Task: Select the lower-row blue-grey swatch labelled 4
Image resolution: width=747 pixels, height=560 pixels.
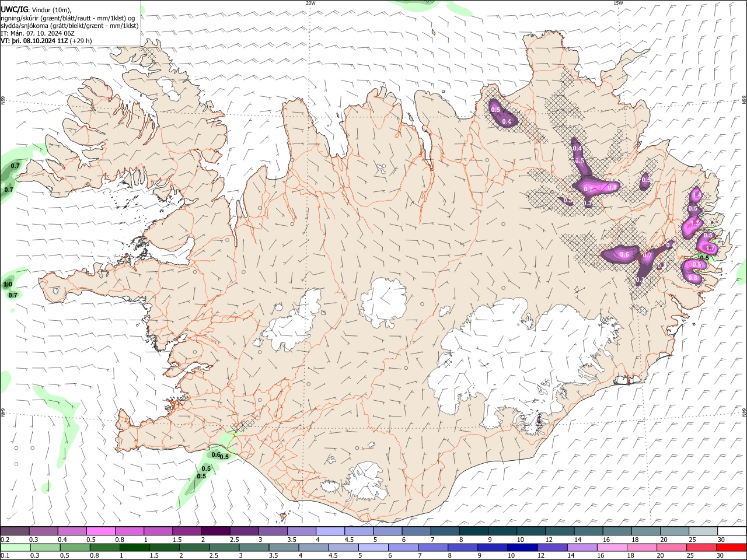Action: click(313, 547)
